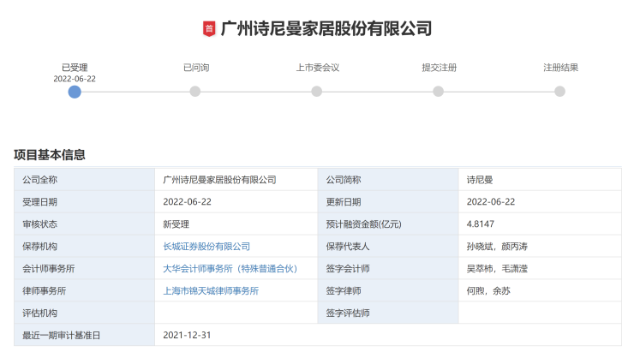Click the 上市委会议 text label
Image resolution: width=634 pixels, height=364 pixels.
coord(317,67)
